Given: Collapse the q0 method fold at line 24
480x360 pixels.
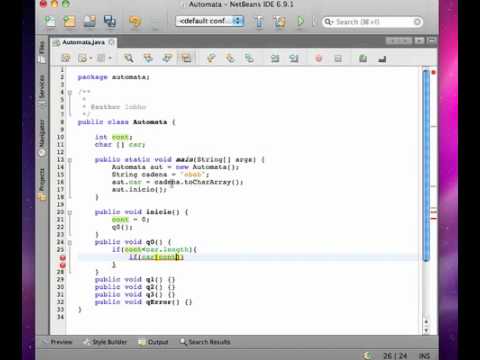Looking at the screenshot, I should 70,242.
